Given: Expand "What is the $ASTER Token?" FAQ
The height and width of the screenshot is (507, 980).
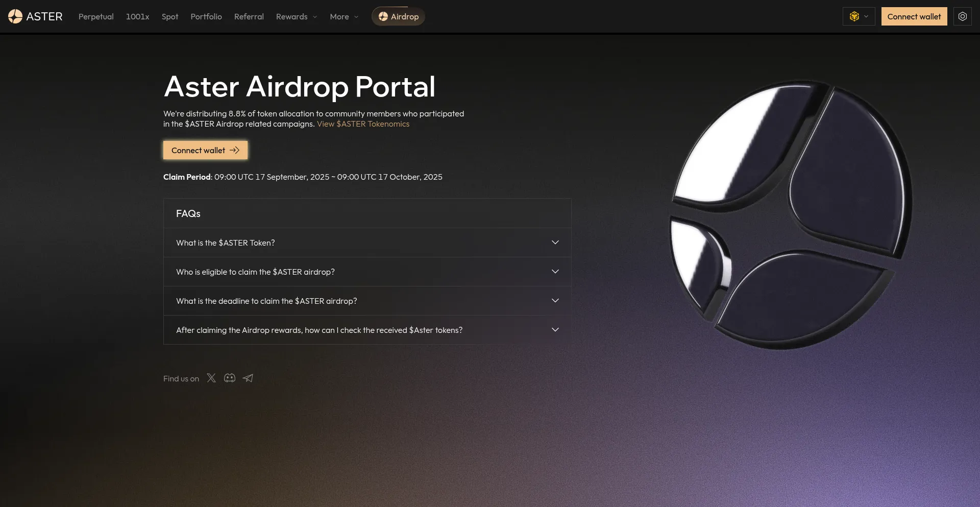Looking at the screenshot, I should pyautogui.click(x=367, y=243).
